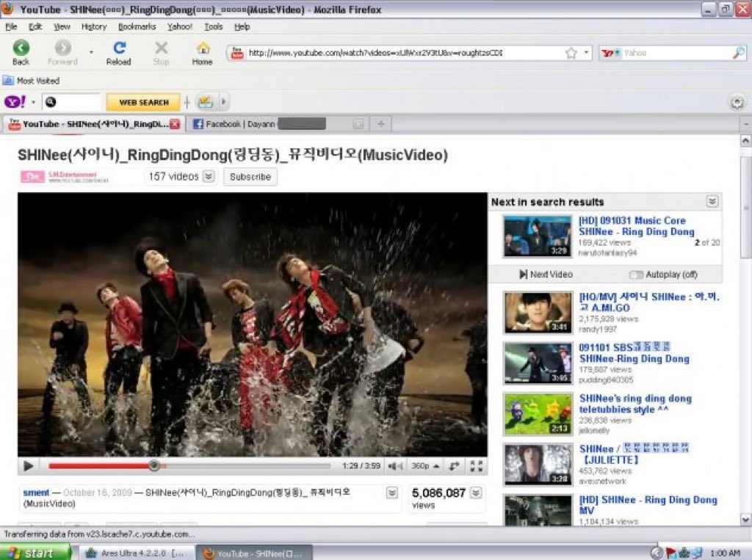Open 091101 SBS Ring Ding Dong link
The height and width of the screenshot is (560, 752).
634,353
